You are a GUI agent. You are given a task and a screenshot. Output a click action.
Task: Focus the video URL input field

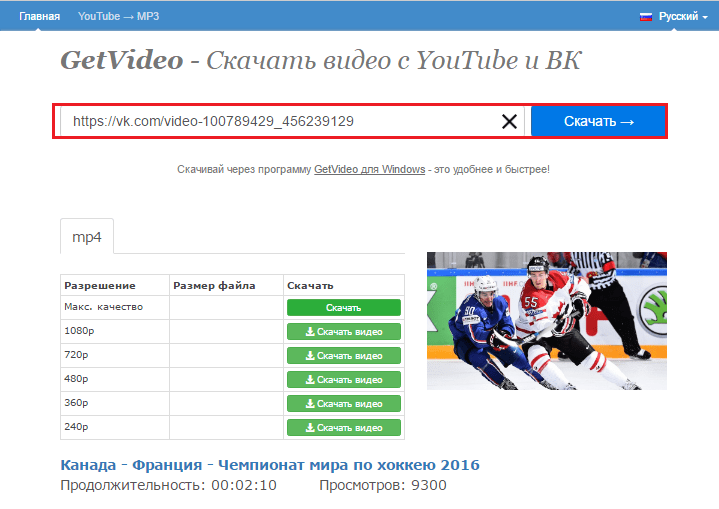point(292,122)
